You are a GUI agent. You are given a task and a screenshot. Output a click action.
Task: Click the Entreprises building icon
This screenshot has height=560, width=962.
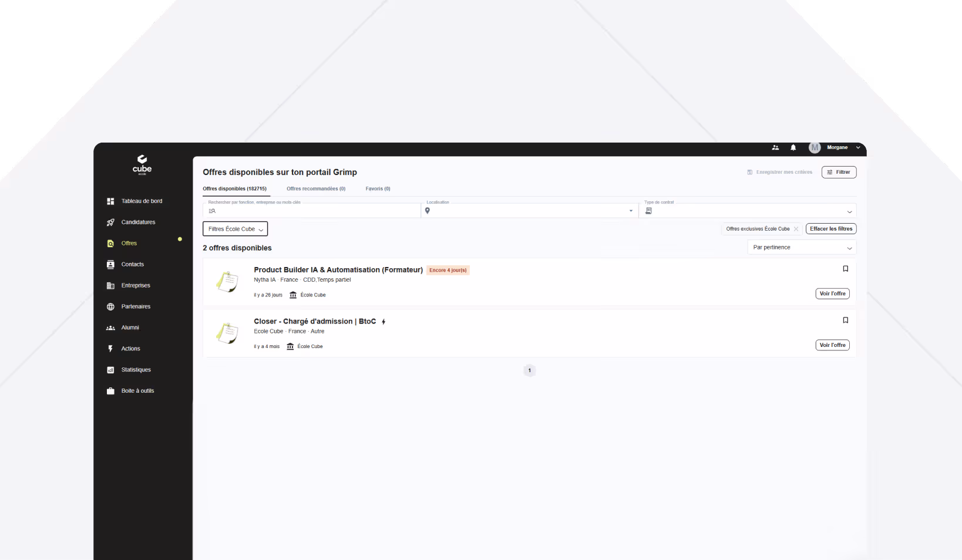[x=110, y=286]
